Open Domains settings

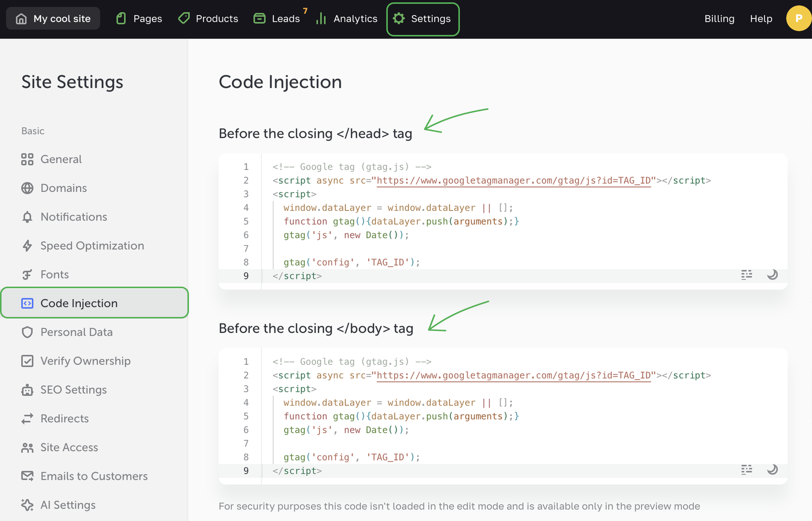63,188
